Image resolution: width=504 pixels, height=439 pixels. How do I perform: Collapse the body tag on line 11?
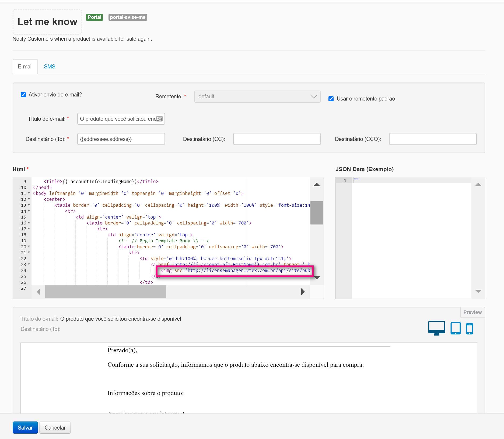pyautogui.click(x=29, y=193)
